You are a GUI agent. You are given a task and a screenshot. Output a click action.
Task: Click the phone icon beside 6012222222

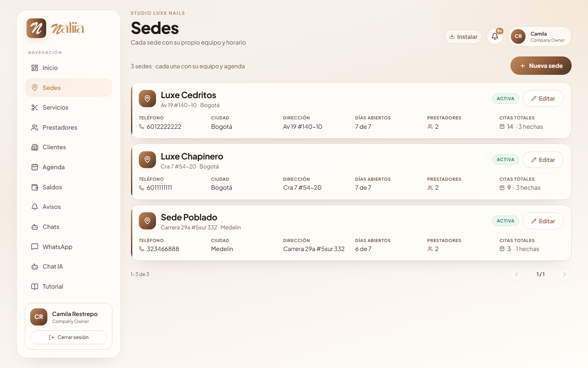[142, 127]
